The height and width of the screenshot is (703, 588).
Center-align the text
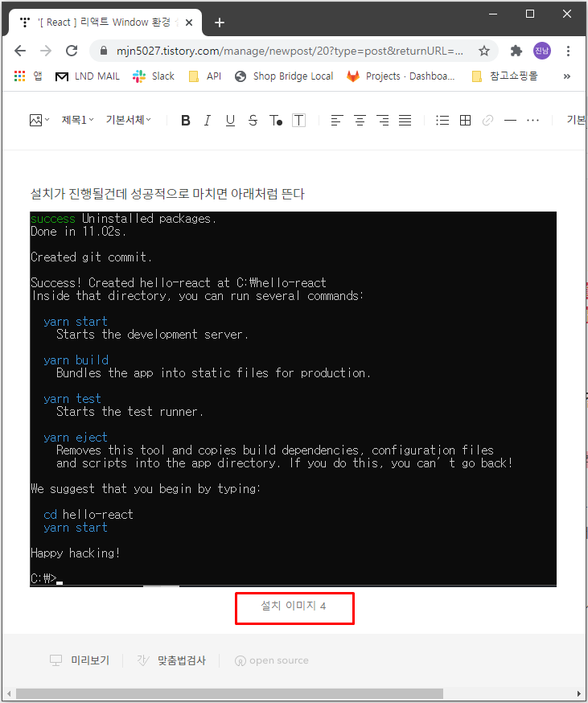click(x=360, y=120)
